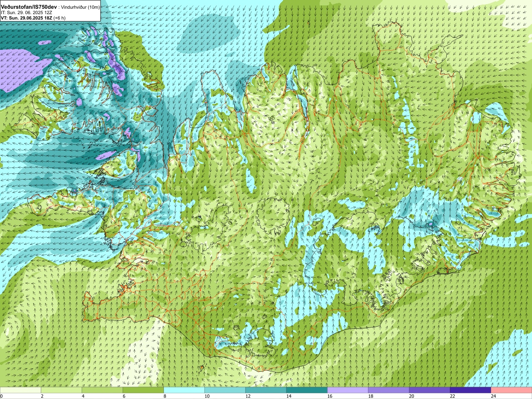
Task: Click the 6–8 olive green legend swatch
Action: point(143,390)
